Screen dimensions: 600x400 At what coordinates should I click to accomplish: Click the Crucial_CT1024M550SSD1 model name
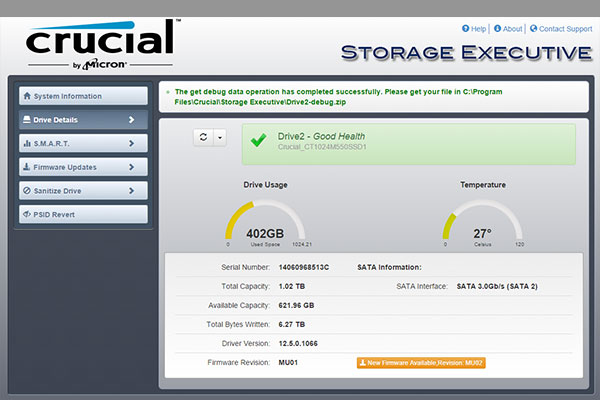tap(322, 147)
